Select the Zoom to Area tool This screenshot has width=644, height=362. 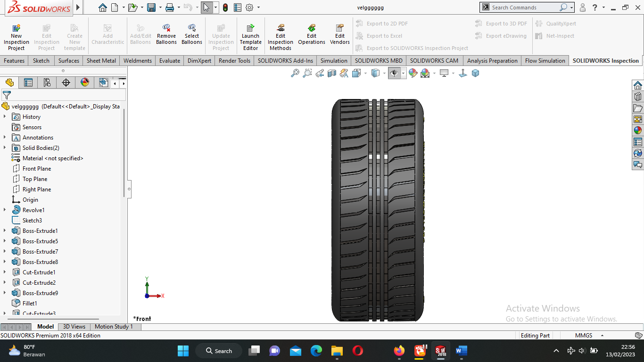point(307,73)
